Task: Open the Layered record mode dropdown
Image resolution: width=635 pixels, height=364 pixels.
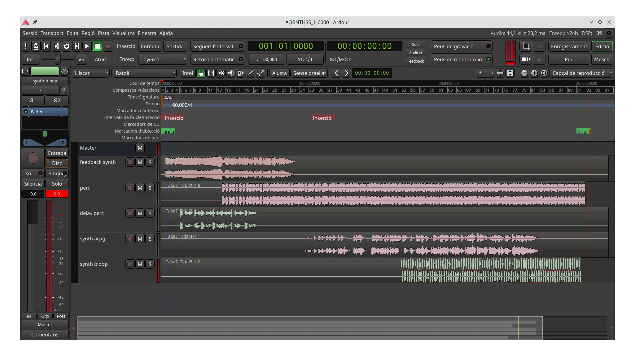Action: [163, 59]
